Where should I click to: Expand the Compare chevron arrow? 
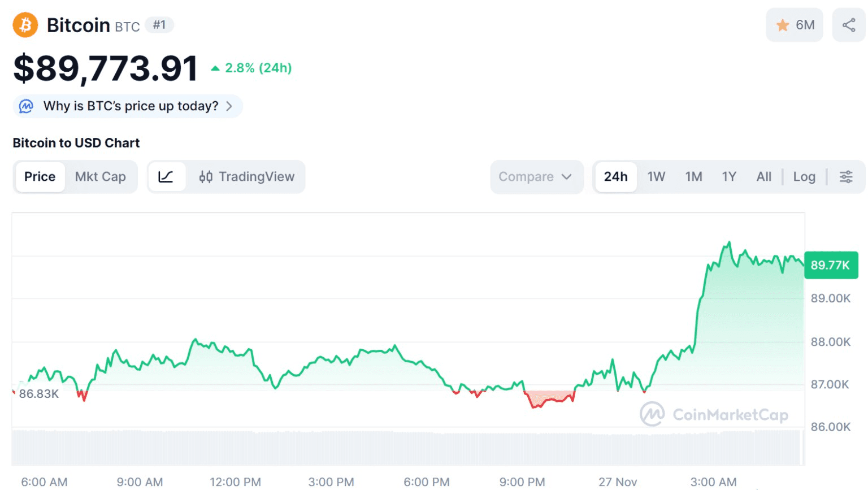point(567,177)
